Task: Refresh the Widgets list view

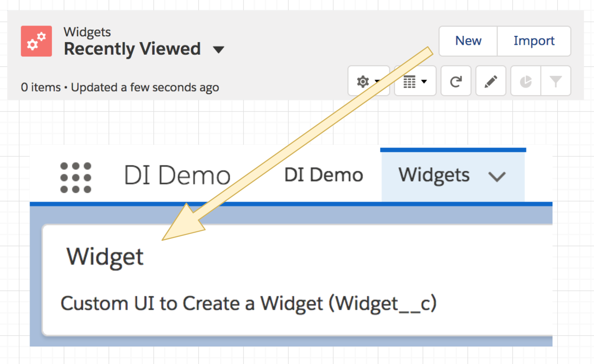Action: pyautogui.click(x=456, y=81)
